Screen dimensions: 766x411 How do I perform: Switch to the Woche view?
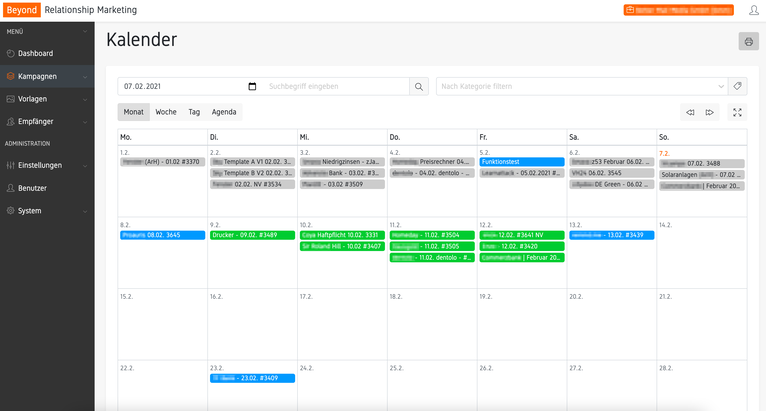(x=166, y=112)
